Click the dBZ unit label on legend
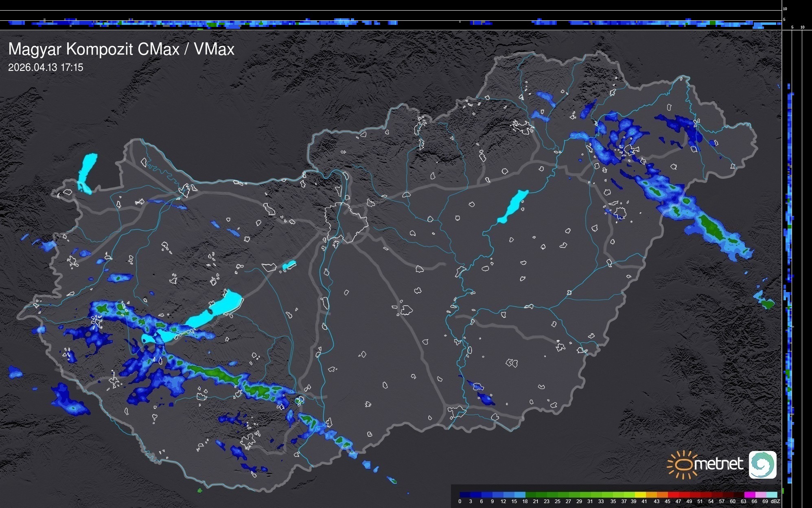This screenshot has width=812, height=508. pyautogui.click(x=775, y=501)
